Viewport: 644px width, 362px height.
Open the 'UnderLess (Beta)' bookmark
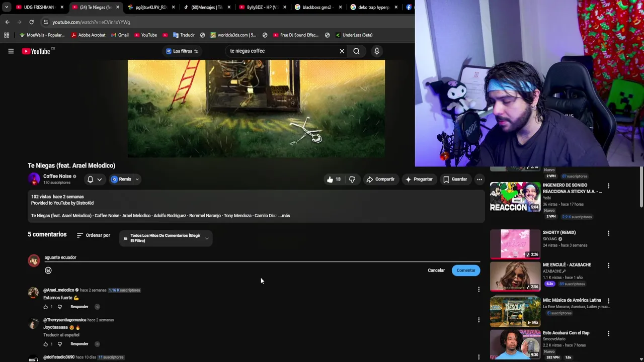click(353, 35)
